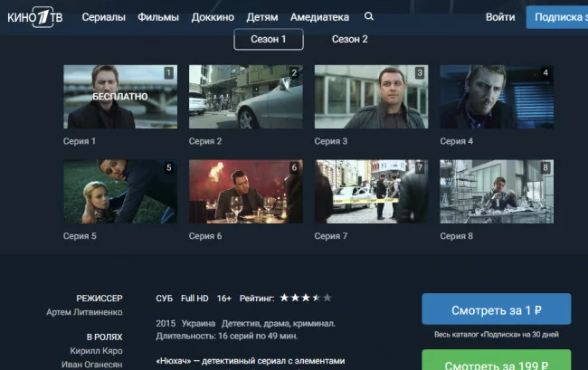
Task: Open actor Иван Оганесян link
Action: (x=92, y=365)
